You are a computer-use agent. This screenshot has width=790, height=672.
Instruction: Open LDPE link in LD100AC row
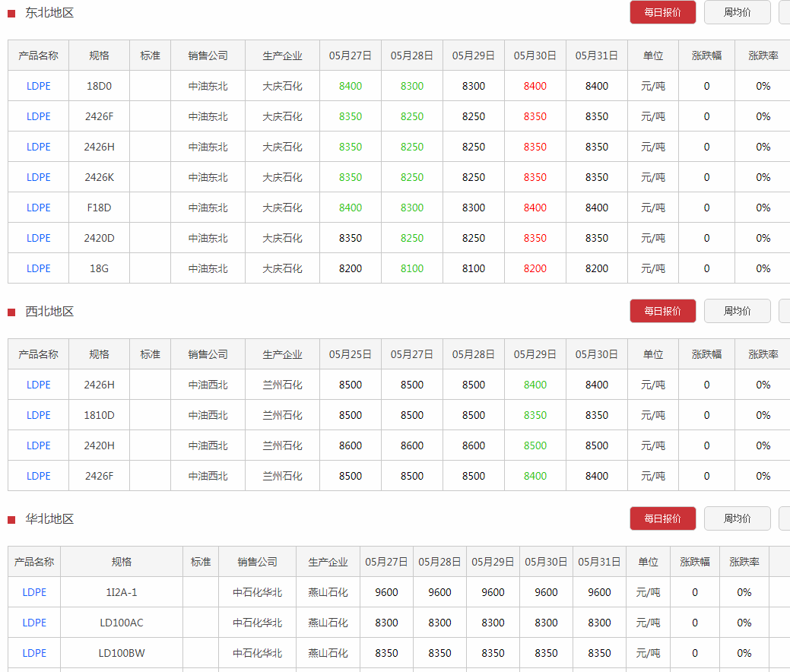tap(34, 623)
